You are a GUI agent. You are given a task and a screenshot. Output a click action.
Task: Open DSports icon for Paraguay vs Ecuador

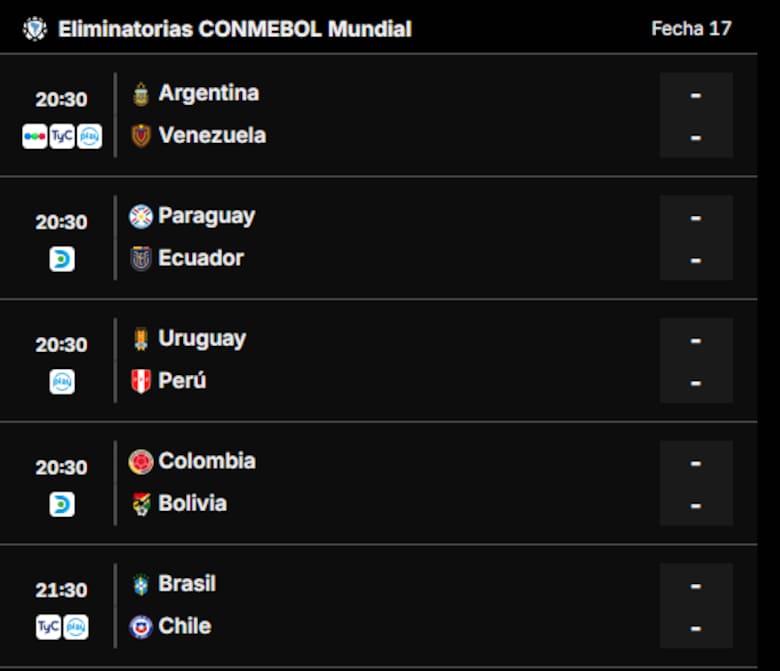click(62, 259)
